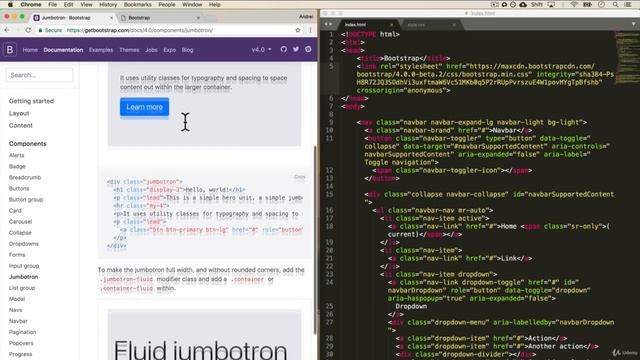The width and height of the screenshot is (640, 360).
Task: Open Modal in the sidebar
Action: tap(17, 299)
